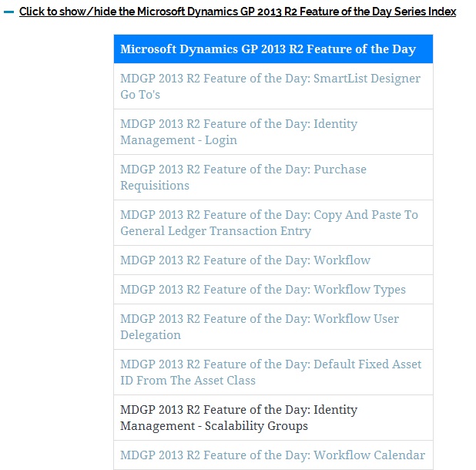Click 'General Ledger Transaction Entry' link text
Screen dimensions: 476x470
pyautogui.click(x=216, y=231)
